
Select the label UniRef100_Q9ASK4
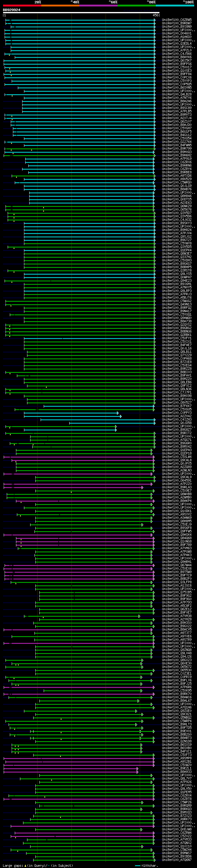(x=177, y=535)
